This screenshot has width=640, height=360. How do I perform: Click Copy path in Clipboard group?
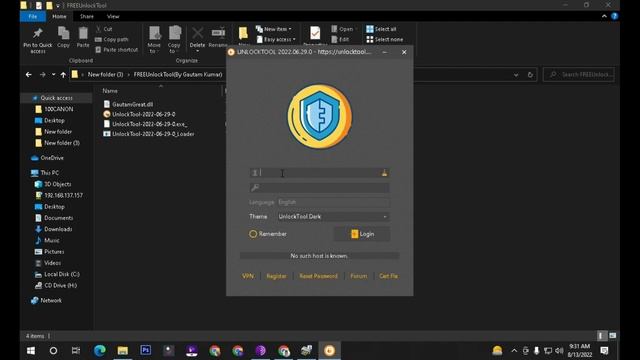click(x=112, y=40)
